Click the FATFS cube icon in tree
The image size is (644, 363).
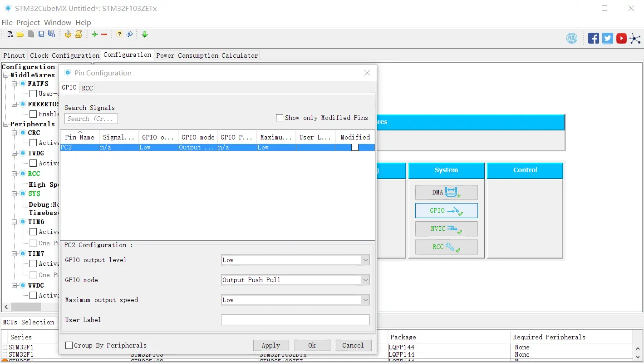pyautogui.click(x=23, y=84)
